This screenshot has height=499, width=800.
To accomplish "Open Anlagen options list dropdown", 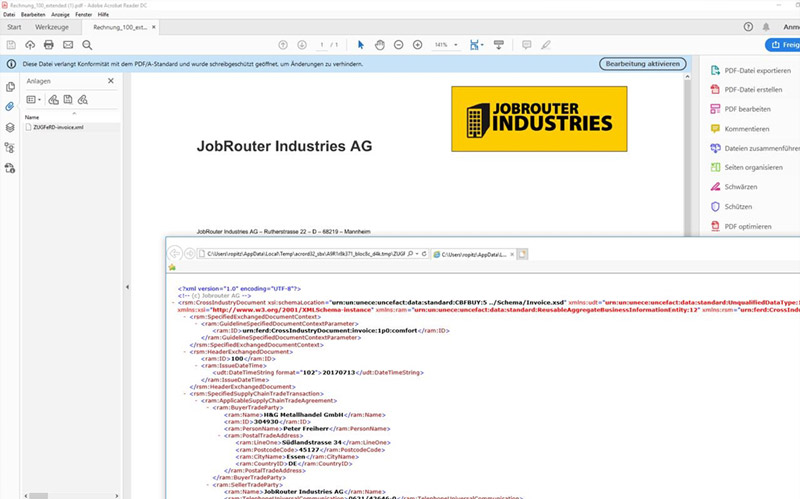I will click(x=34, y=99).
